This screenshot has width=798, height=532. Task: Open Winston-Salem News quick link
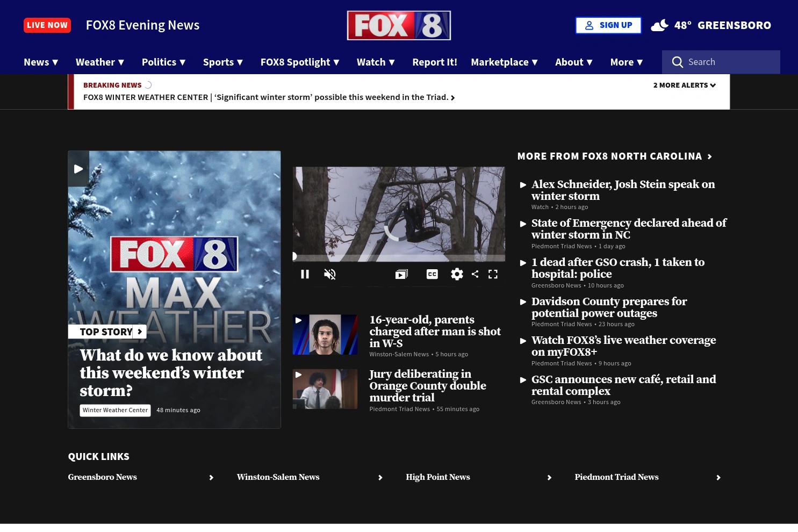pos(278,477)
